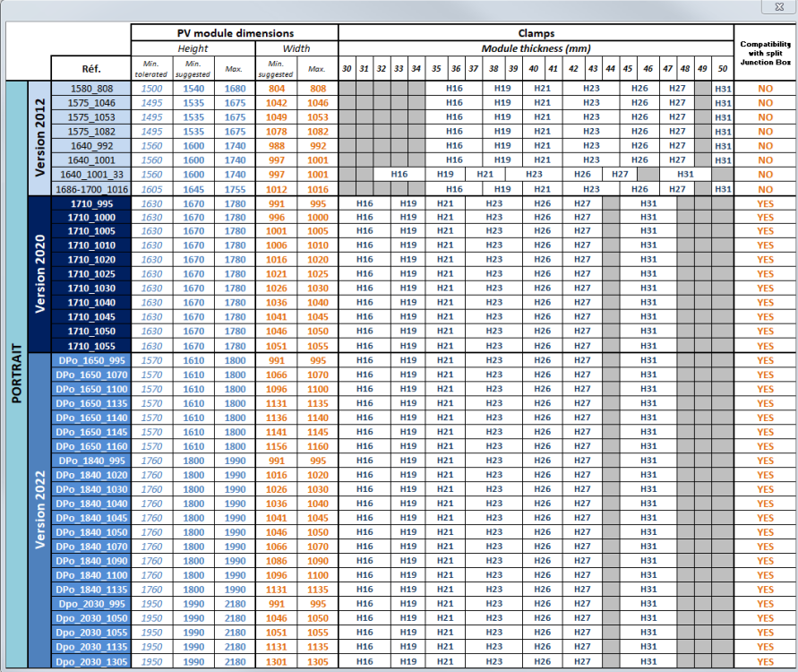Click the Version 2012 group label
This screenshot has width=798, height=672.
tap(39, 138)
